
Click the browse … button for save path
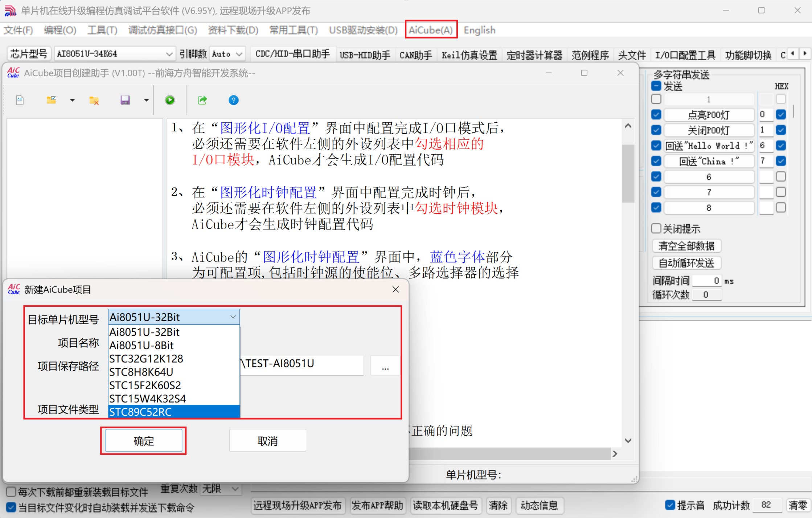pos(385,366)
